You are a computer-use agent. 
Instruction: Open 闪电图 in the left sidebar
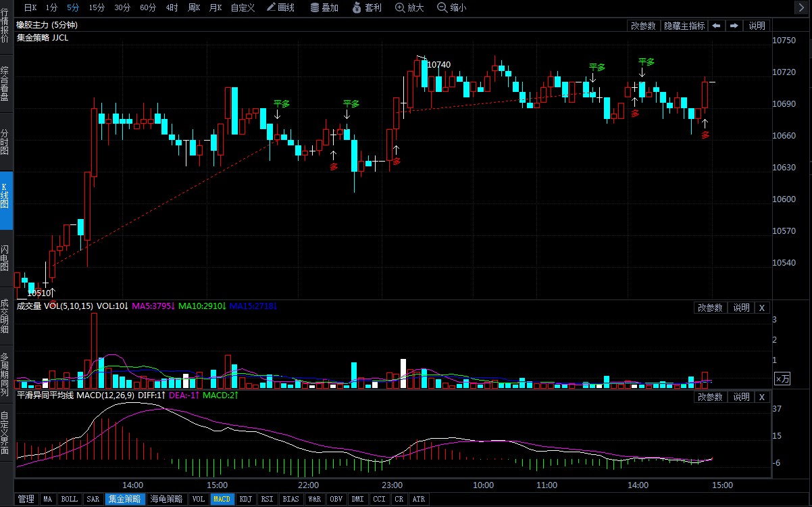pyautogui.click(x=5, y=258)
